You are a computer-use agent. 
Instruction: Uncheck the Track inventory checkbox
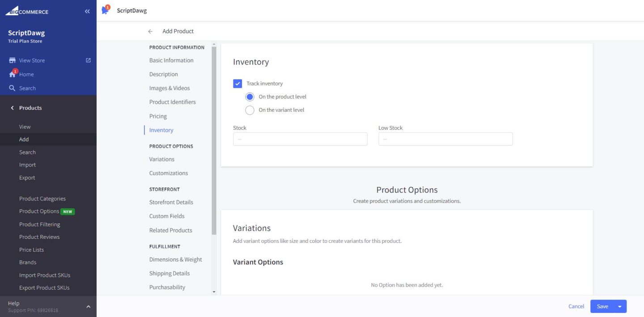point(237,83)
